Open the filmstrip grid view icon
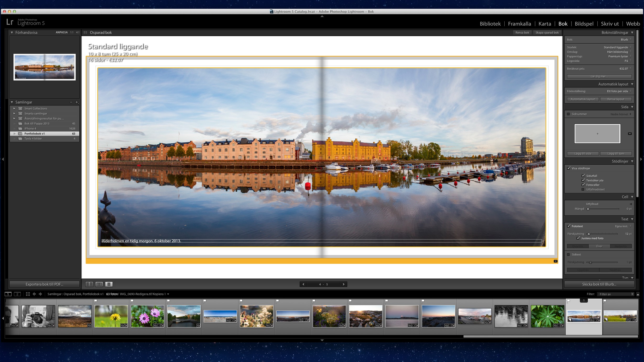The image size is (644, 362). pyautogui.click(x=28, y=294)
